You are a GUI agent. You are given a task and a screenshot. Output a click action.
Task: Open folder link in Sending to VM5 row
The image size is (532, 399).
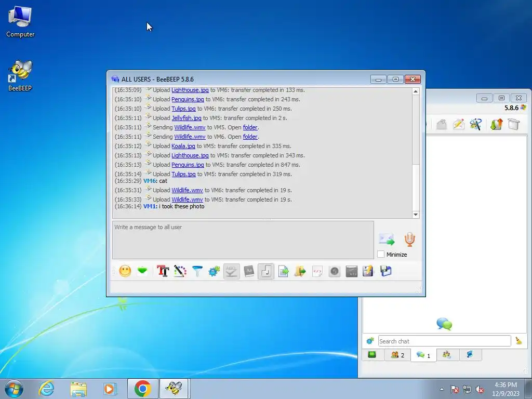tap(250, 128)
